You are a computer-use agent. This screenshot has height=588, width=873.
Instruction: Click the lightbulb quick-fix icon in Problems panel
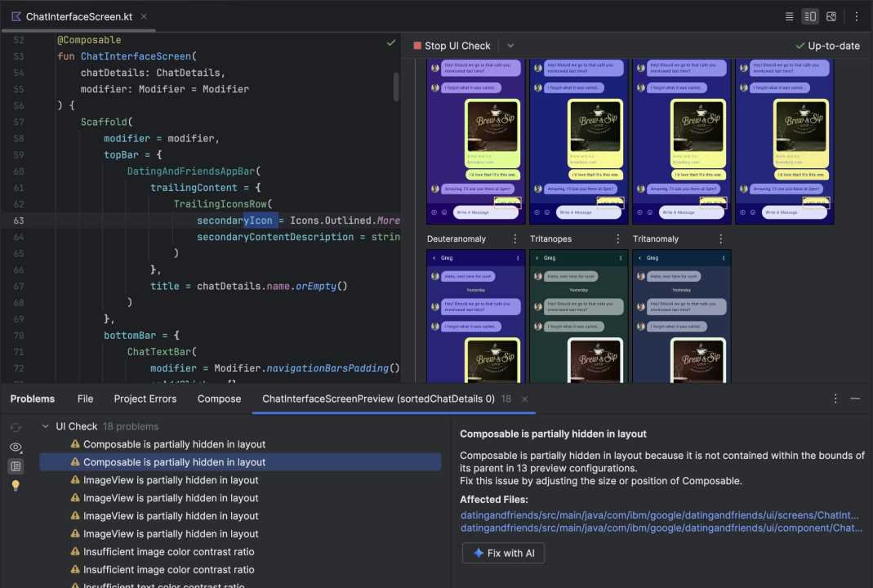coord(16,485)
